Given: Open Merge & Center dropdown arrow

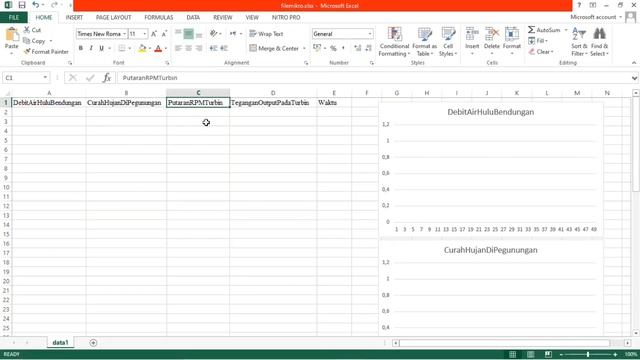Looking at the screenshot, I should point(304,48).
